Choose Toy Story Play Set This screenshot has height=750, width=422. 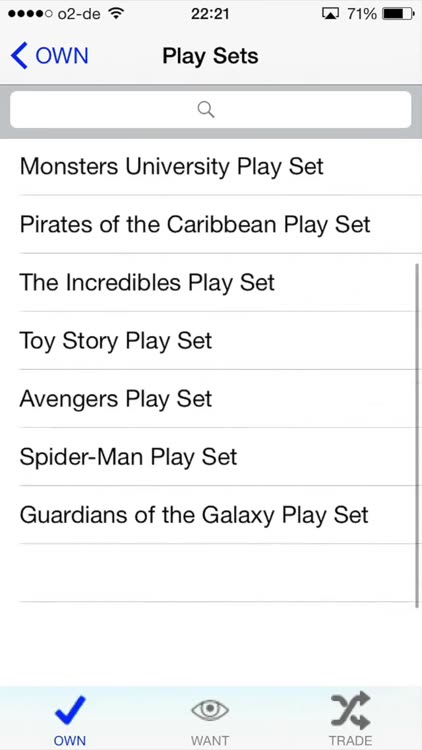(211, 341)
